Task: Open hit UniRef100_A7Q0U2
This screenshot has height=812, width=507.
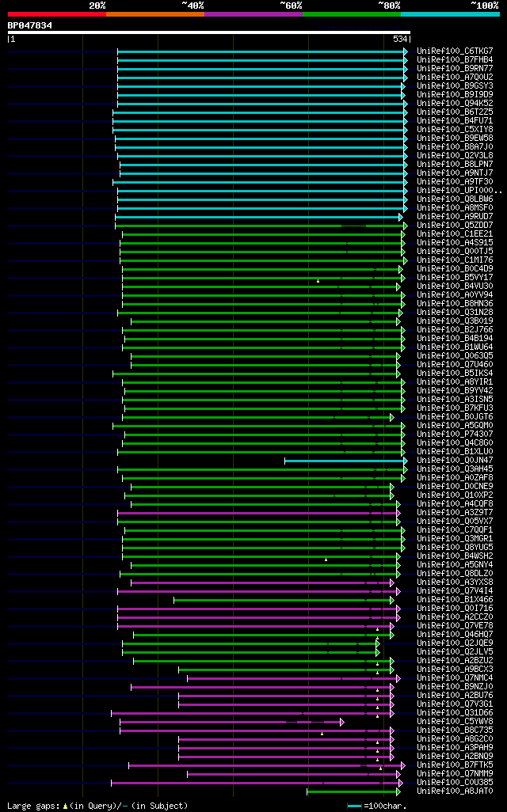Action: point(455,77)
